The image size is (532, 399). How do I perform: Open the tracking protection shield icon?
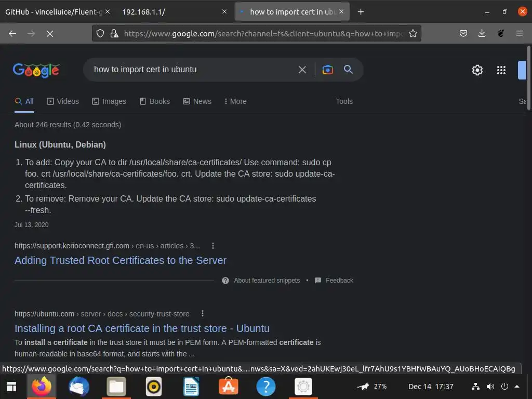click(x=100, y=33)
